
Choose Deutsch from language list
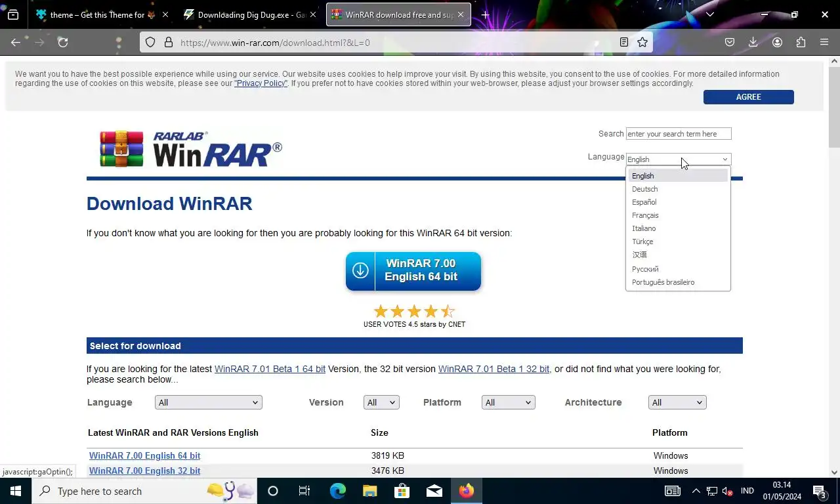[678, 189]
